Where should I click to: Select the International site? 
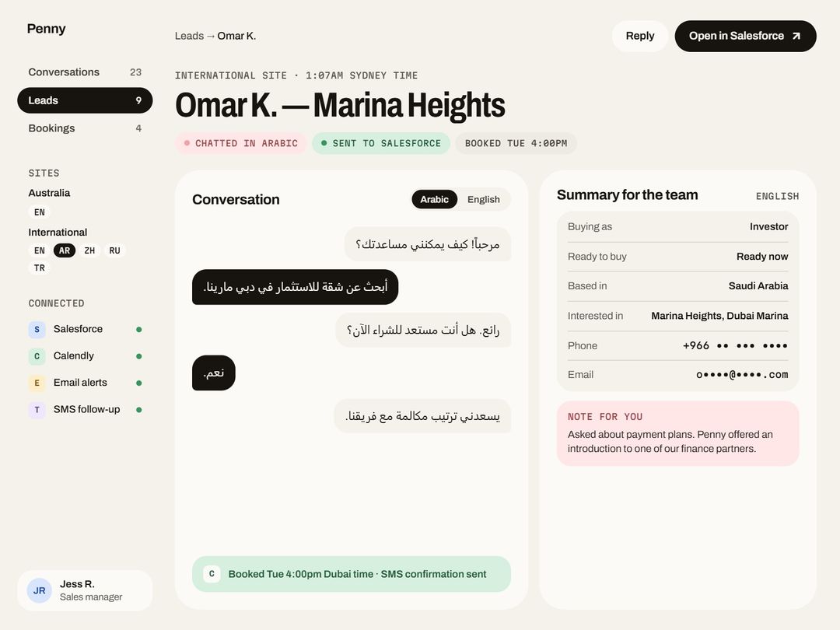pos(58,232)
